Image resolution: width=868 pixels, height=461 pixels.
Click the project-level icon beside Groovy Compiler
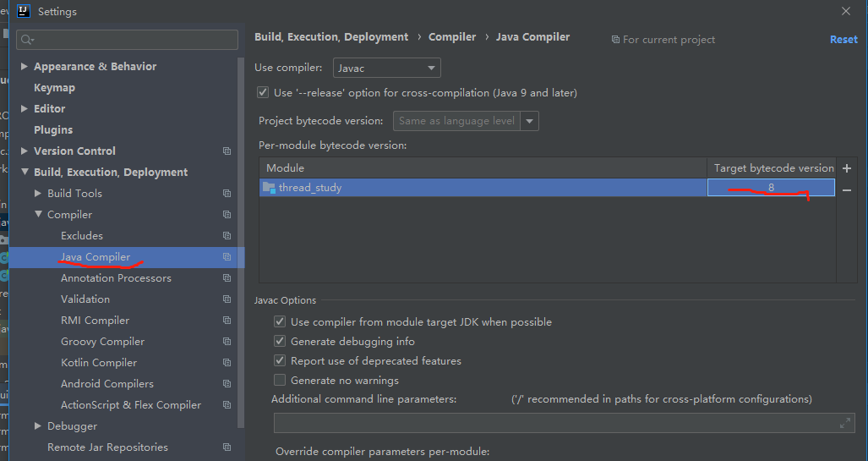[x=227, y=342]
